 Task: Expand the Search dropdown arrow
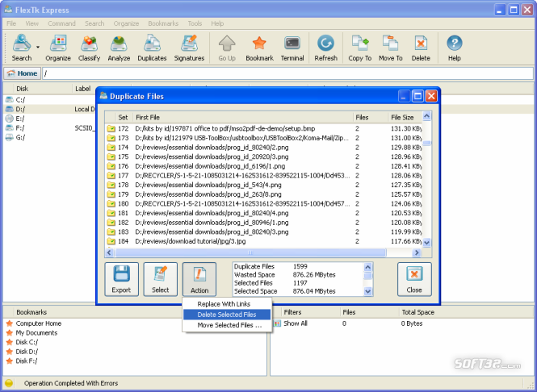pyautogui.click(x=38, y=48)
